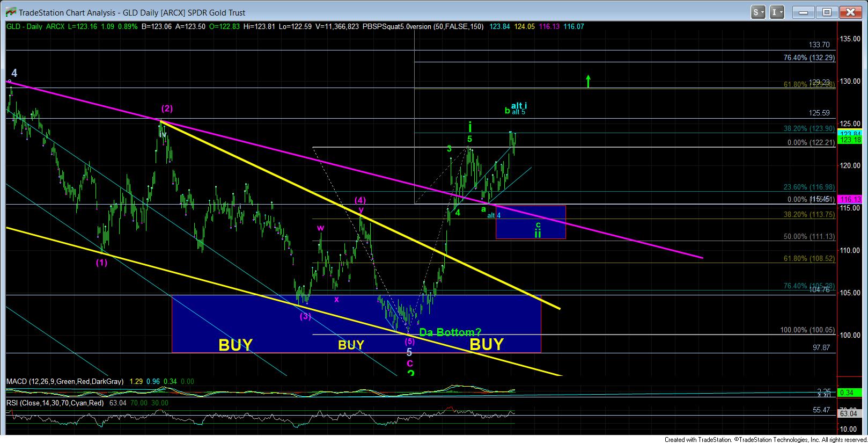
Task: Click the magenta '(4)' wave label
Action: click(361, 200)
